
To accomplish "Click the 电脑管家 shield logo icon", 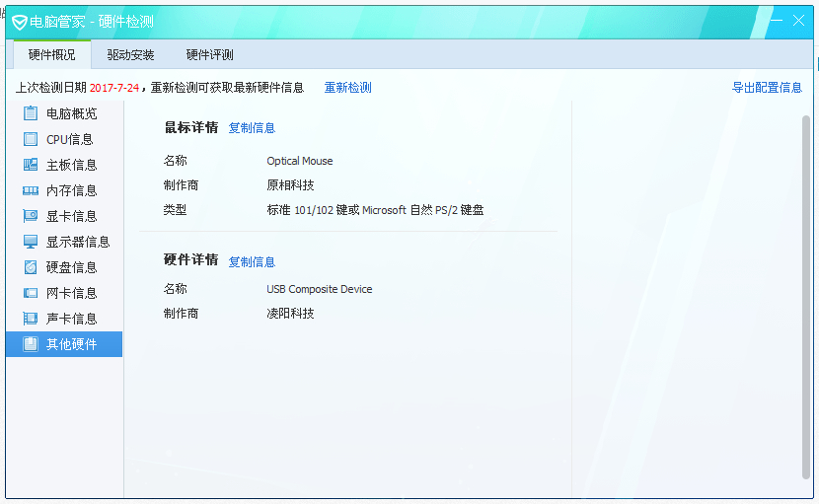I will point(20,22).
